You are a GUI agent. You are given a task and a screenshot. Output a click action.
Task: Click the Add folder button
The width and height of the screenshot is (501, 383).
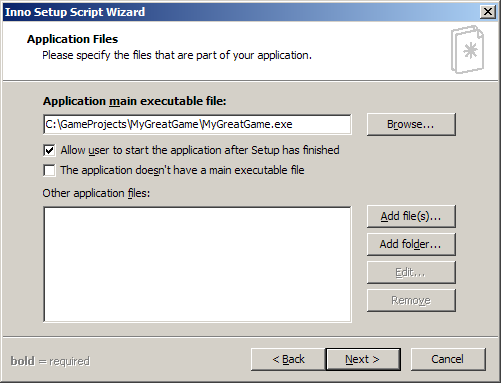411,244
